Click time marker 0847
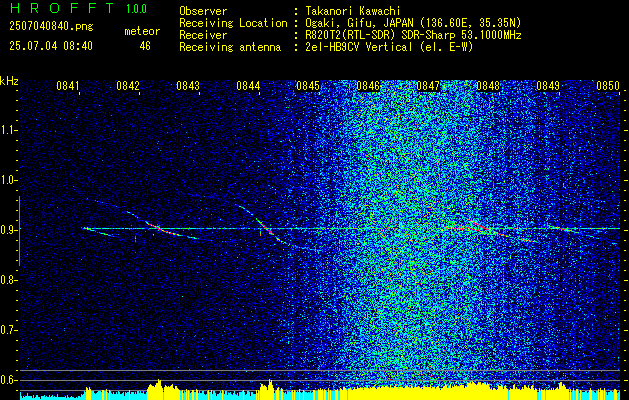This screenshot has height=400, width=629. pyautogui.click(x=428, y=86)
